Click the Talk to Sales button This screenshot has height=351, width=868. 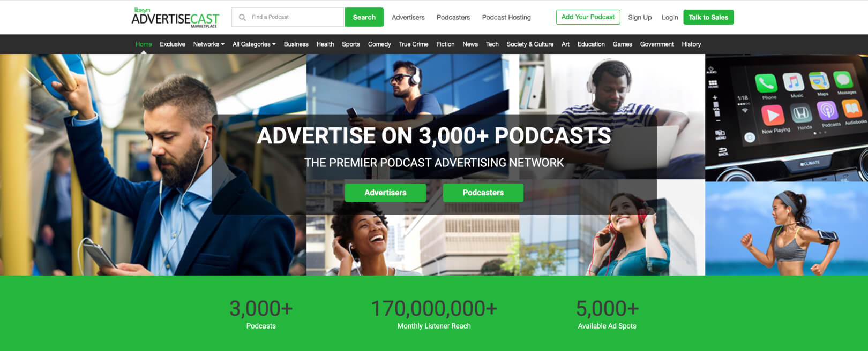(x=708, y=17)
